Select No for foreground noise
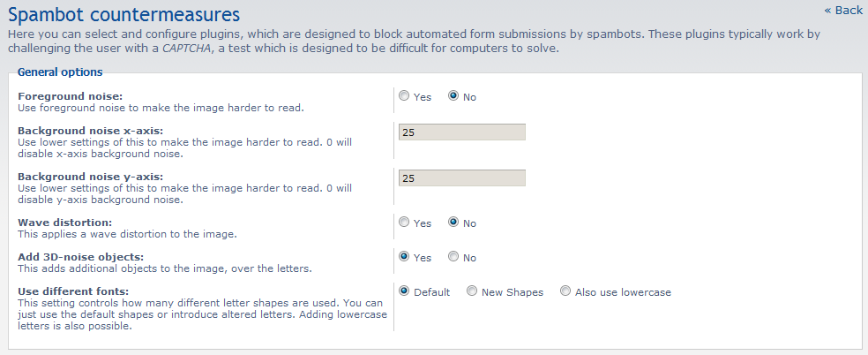 (453, 96)
